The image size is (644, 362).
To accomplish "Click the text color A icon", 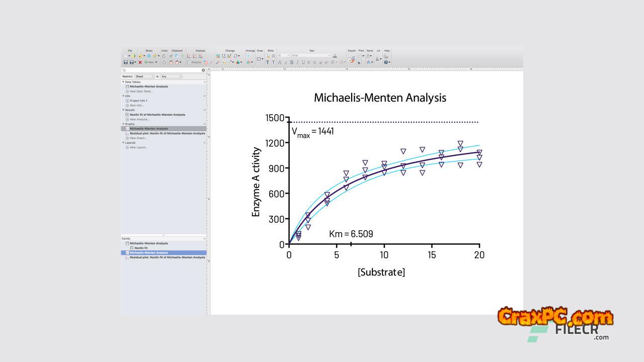I will 335,56.
